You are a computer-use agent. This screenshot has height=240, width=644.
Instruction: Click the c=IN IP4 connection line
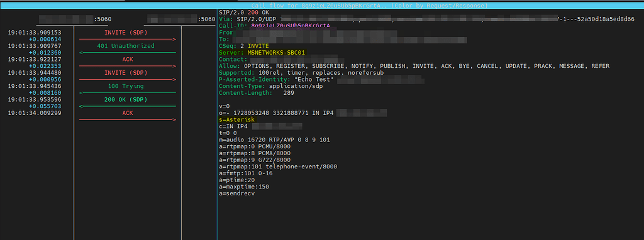[260, 126]
